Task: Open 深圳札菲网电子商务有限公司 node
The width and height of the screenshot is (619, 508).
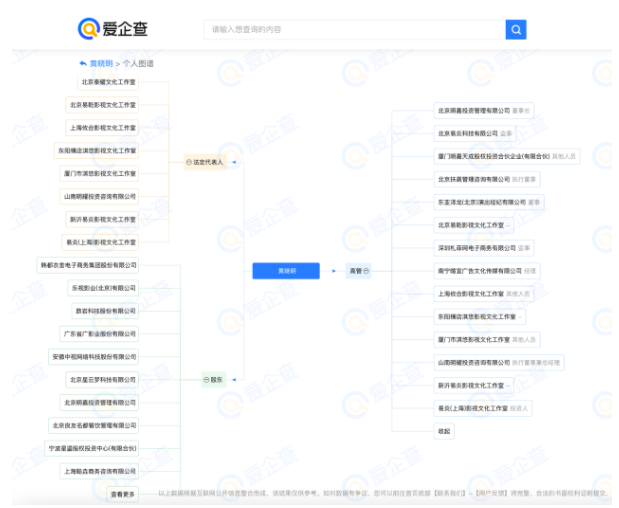Action: [484, 248]
